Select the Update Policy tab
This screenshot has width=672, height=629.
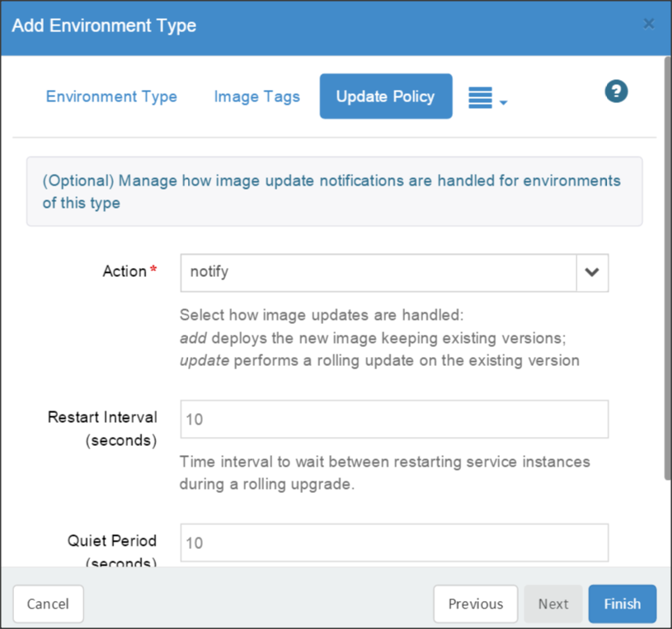[x=385, y=96]
